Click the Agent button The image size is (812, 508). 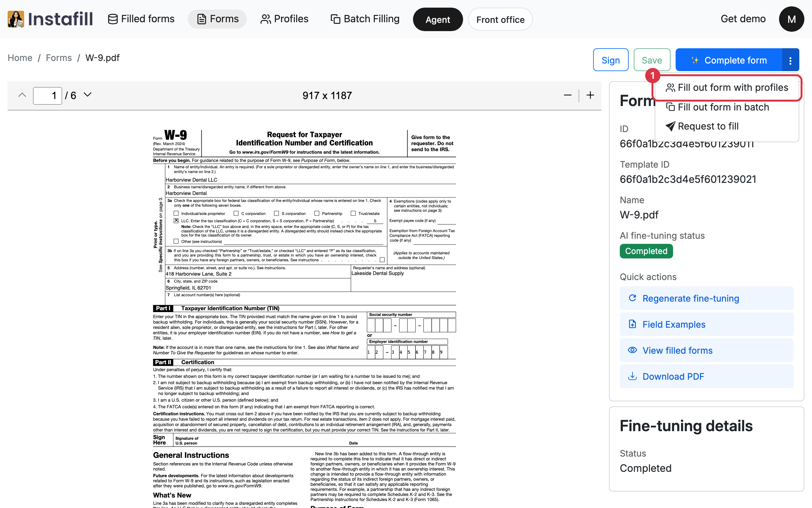click(437, 19)
